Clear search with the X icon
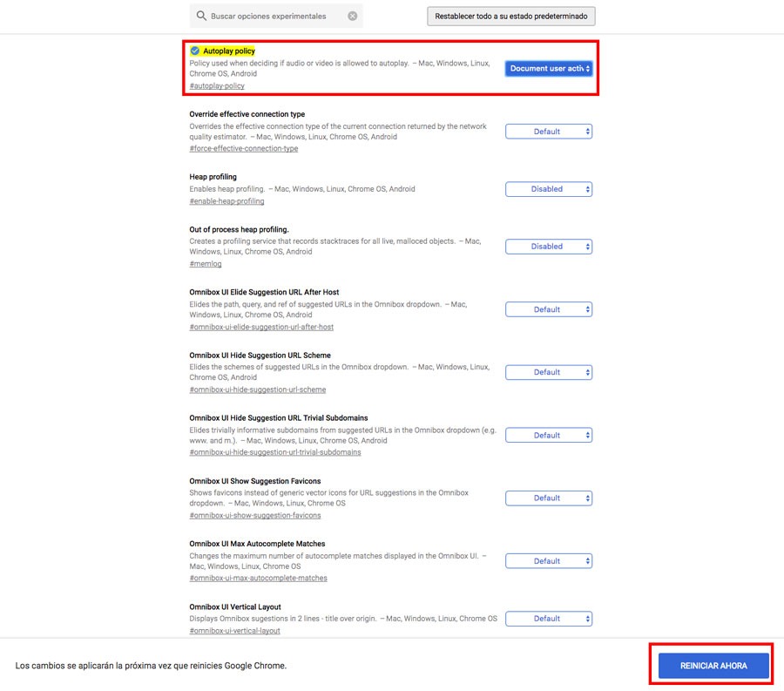This screenshot has height=691, width=784. (352, 17)
